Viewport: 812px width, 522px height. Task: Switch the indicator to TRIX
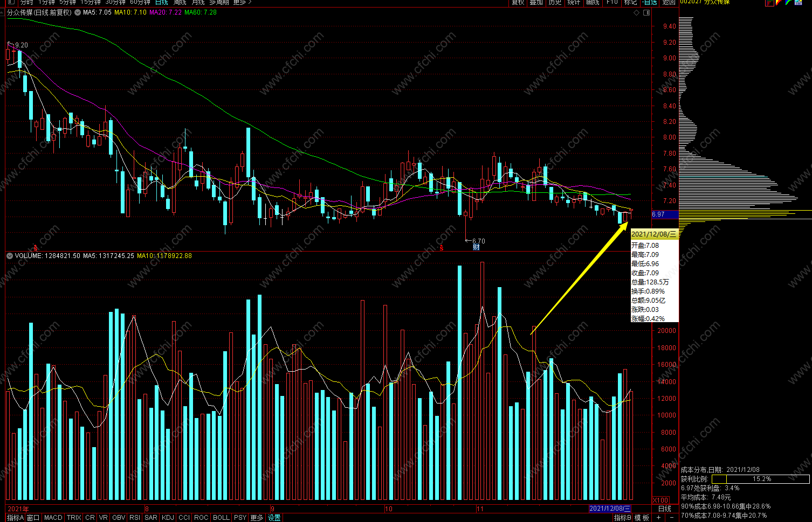(x=74, y=518)
